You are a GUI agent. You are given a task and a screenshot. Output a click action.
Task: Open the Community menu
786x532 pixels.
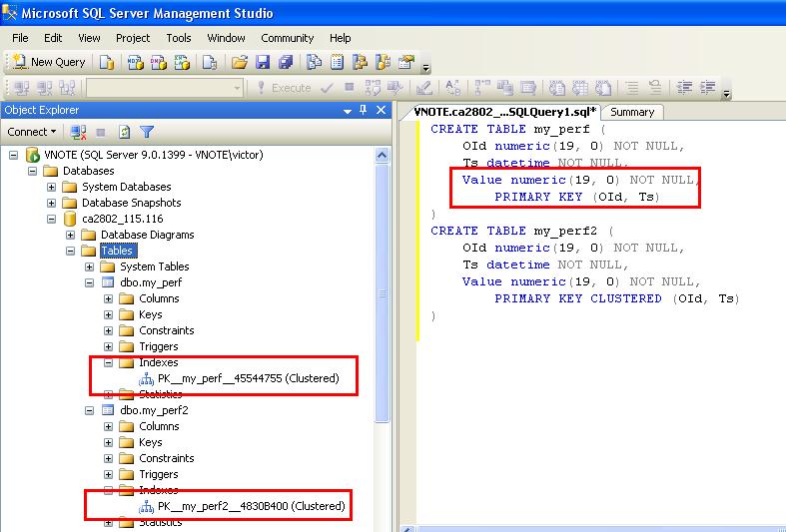tap(288, 38)
